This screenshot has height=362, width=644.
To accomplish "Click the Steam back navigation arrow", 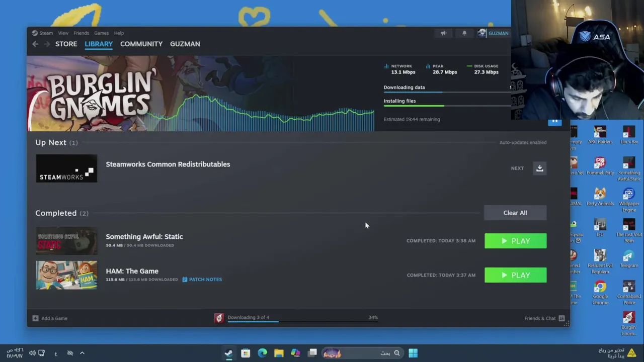I will pos(35,44).
